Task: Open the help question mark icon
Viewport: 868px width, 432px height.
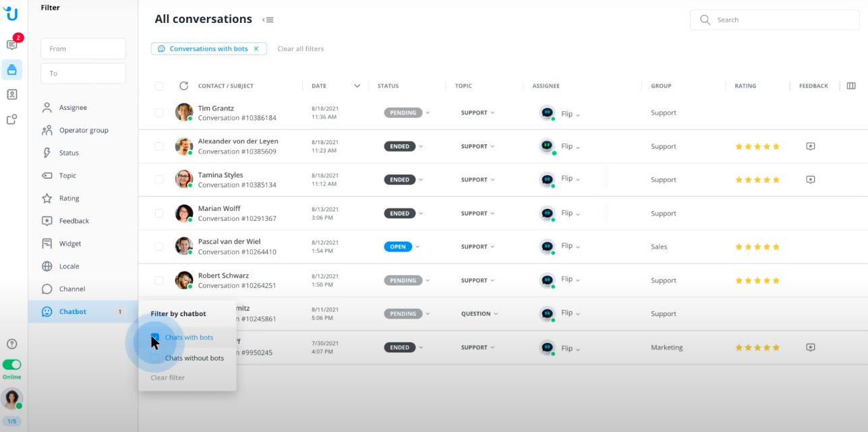Action: [x=11, y=344]
